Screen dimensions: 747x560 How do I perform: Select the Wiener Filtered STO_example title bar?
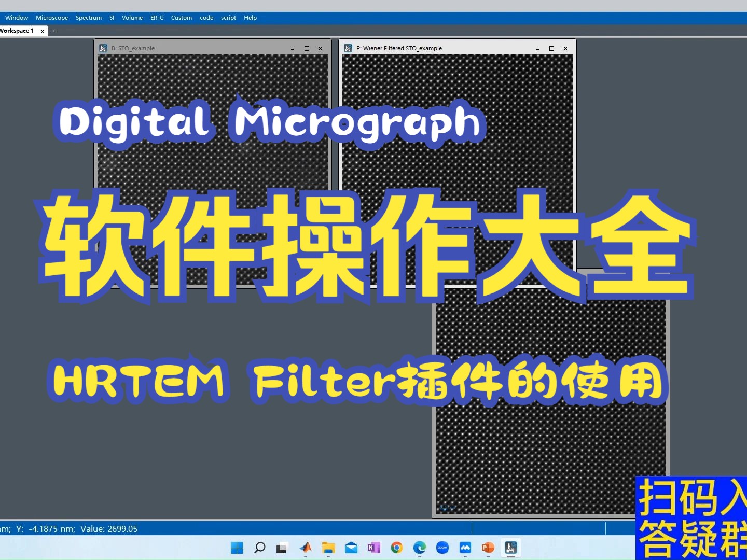coord(458,48)
